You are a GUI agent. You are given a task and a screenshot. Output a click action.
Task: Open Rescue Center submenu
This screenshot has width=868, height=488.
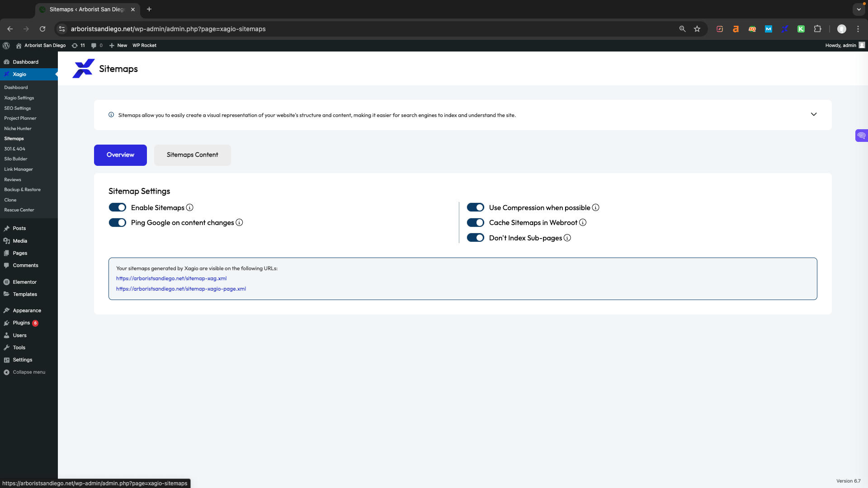click(x=19, y=210)
